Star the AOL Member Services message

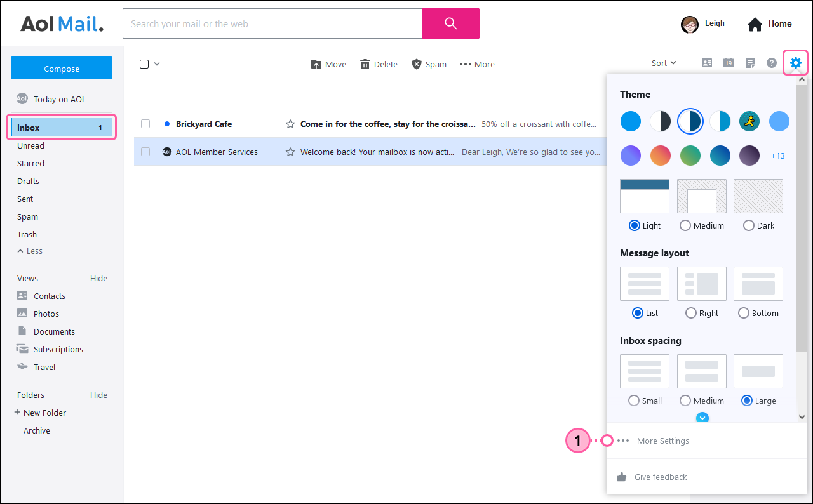click(x=290, y=152)
